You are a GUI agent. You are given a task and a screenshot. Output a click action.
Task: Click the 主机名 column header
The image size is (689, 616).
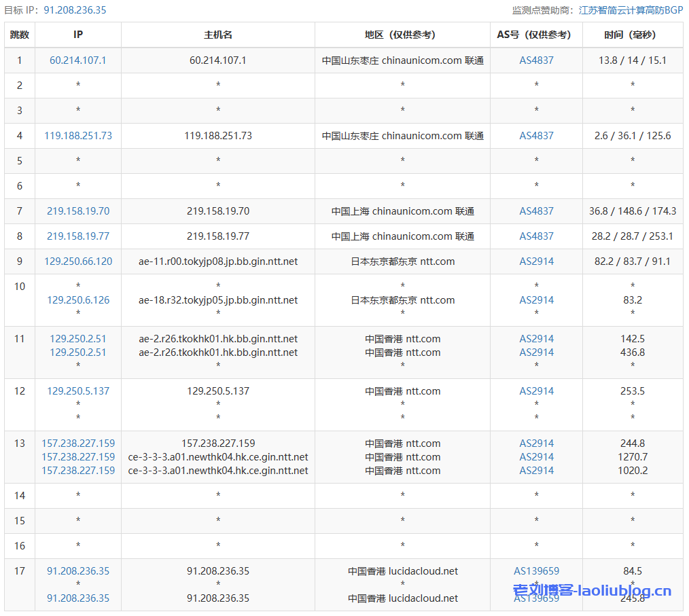(x=218, y=35)
